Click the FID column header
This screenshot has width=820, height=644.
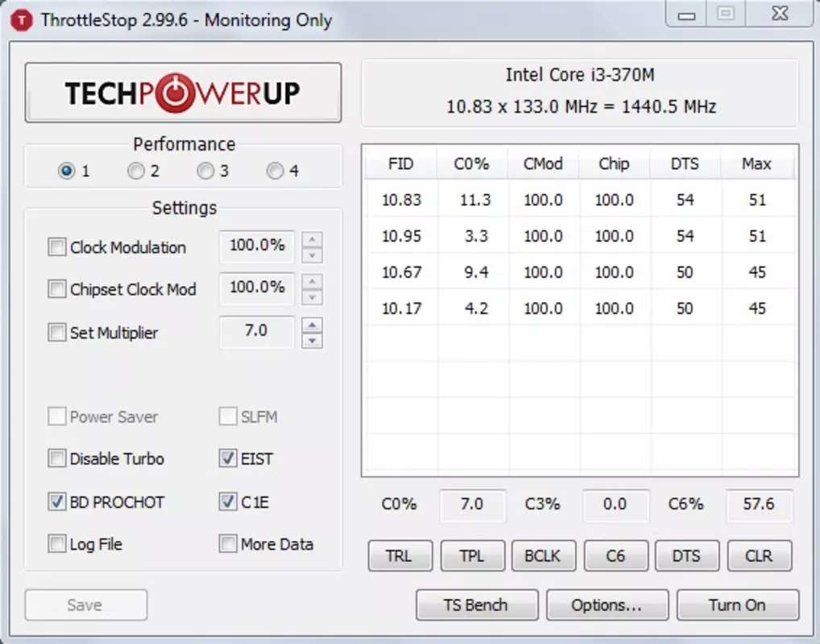400,163
